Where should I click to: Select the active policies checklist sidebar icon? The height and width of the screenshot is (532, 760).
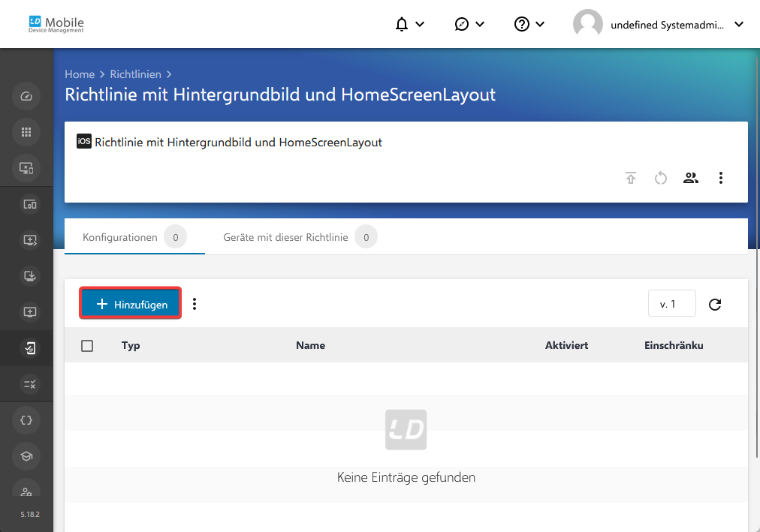(29, 348)
